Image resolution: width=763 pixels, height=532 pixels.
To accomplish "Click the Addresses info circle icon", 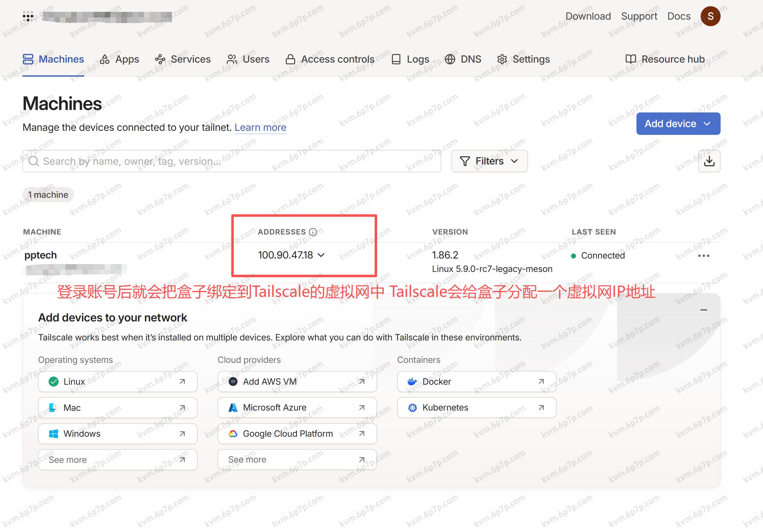I will 312,232.
